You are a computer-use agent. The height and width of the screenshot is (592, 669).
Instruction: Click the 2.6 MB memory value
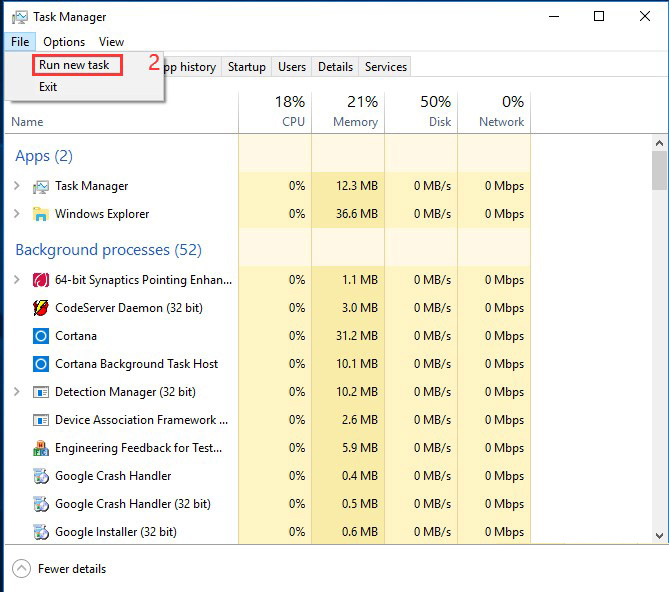pos(360,420)
